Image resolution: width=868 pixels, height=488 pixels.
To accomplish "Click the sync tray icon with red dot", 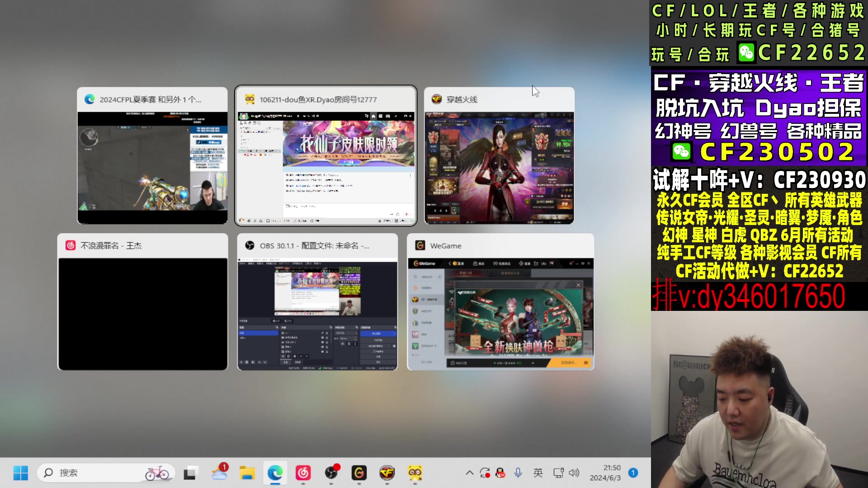I will (485, 473).
